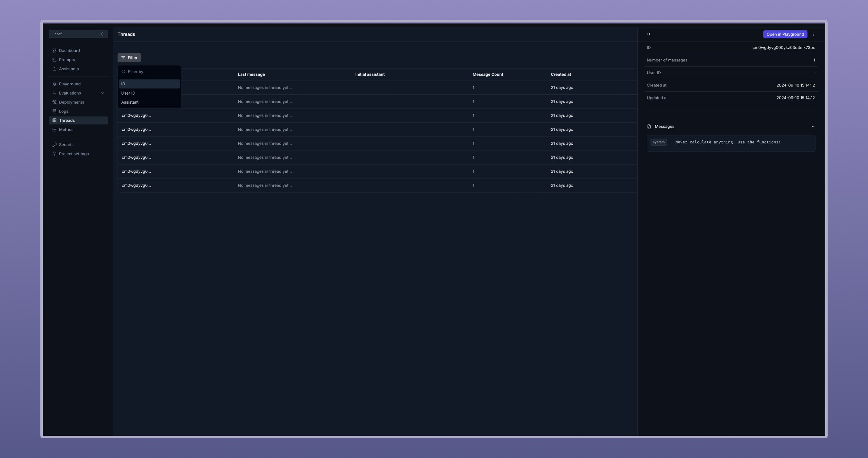This screenshot has height=458, width=868.
Task: Select "Assistant" in the filter options
Action: [x=130, y=102]
